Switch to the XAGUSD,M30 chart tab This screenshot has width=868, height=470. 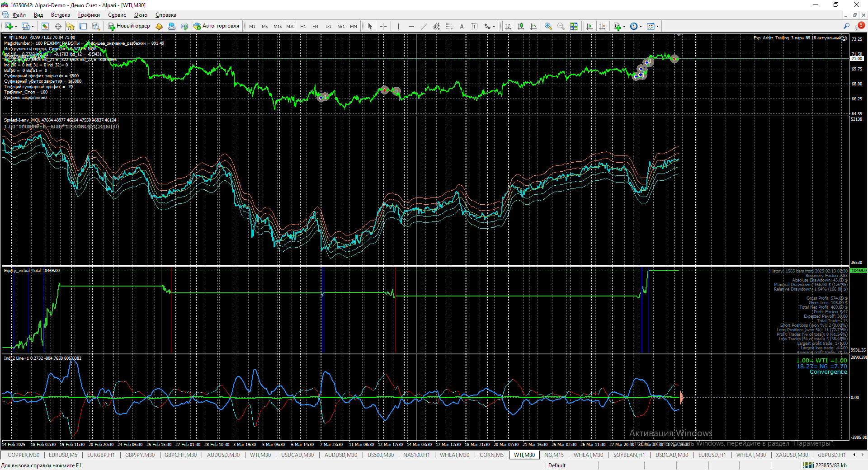(x=792, y=455)
